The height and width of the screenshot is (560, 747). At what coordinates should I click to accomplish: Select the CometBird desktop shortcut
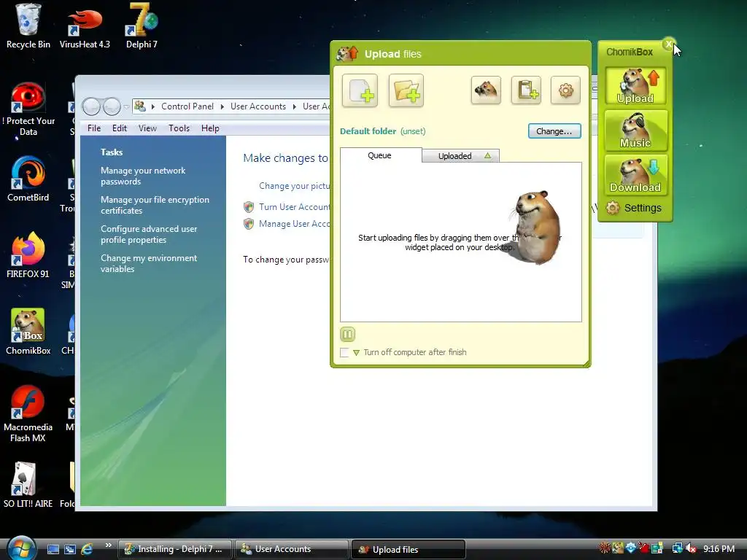(x=28, y=179)
